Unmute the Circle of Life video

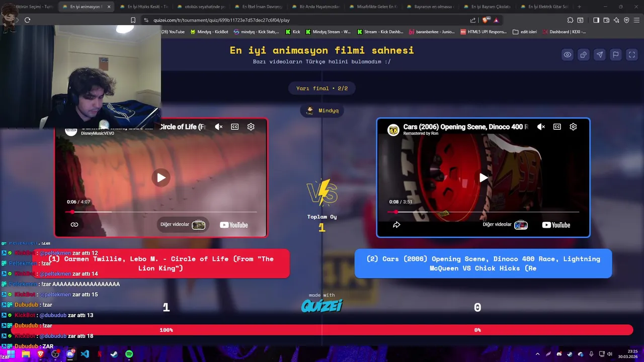coord(218,127)
